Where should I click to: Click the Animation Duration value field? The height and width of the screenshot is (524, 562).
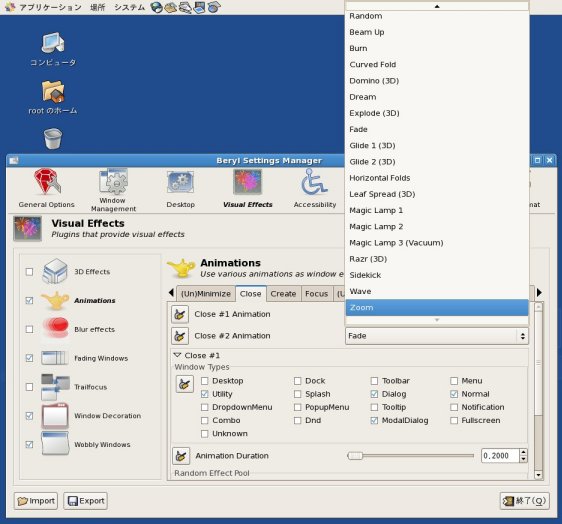[500, 456]
